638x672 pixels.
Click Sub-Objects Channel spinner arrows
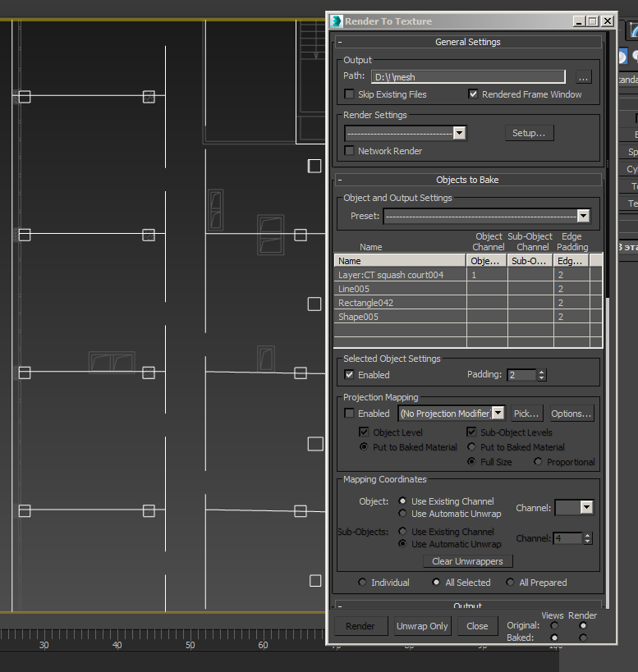click(x=588, y=539)
